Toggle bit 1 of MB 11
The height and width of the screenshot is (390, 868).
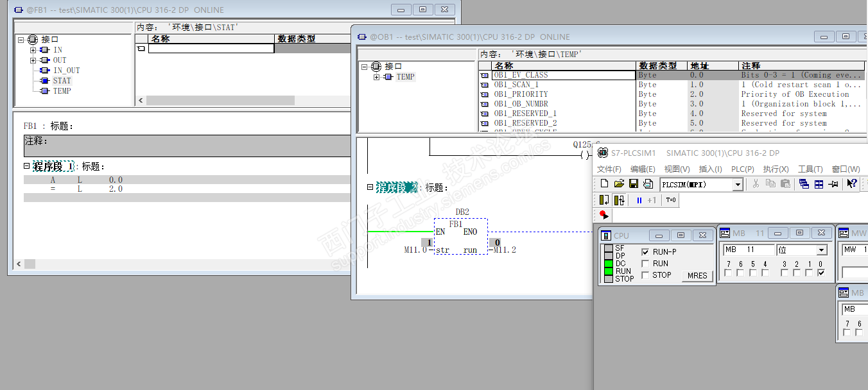[809, 273]
